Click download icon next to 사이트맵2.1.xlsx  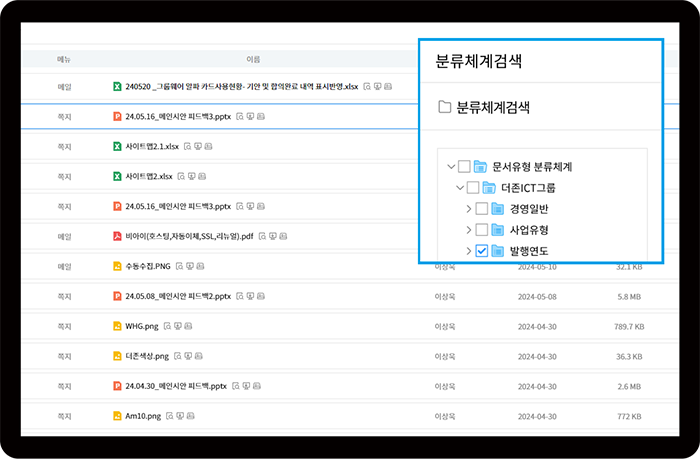(198, 146)
